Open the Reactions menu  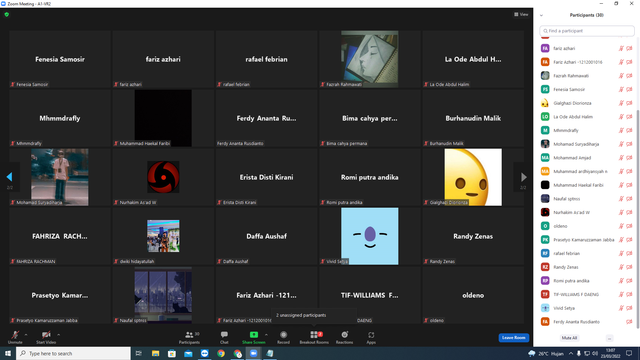coord(344,337)
